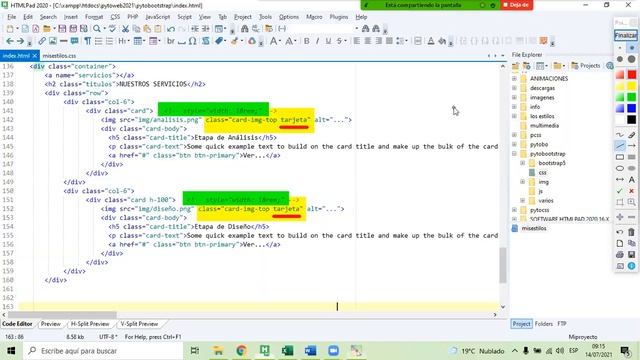Expand the imagenes folder node
640x360 pixels.
(514, 97)
